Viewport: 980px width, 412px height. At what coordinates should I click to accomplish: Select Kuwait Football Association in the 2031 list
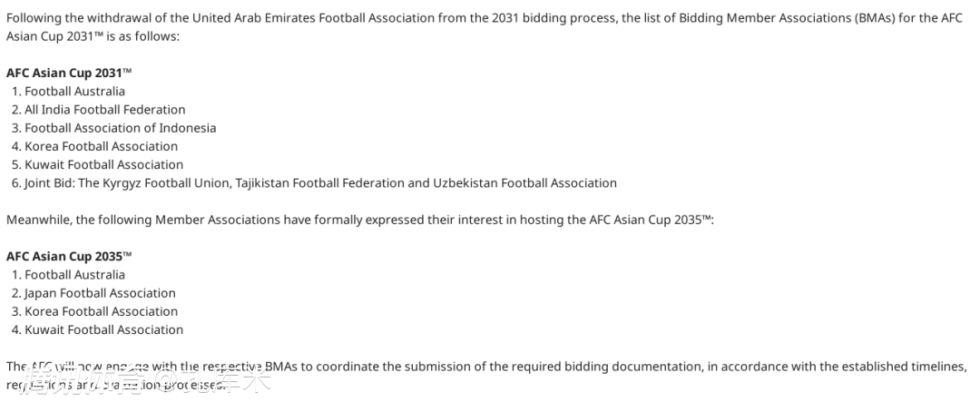point(103,164)
